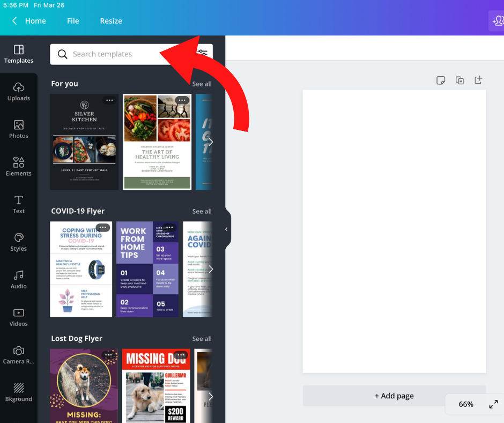Select the blue partially visible For you template
This screenshot has width=504, height=423.
point(204,142)
